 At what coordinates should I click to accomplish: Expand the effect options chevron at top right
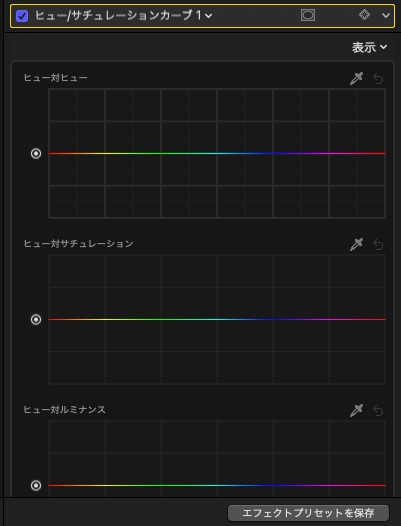tap(386, 15)
